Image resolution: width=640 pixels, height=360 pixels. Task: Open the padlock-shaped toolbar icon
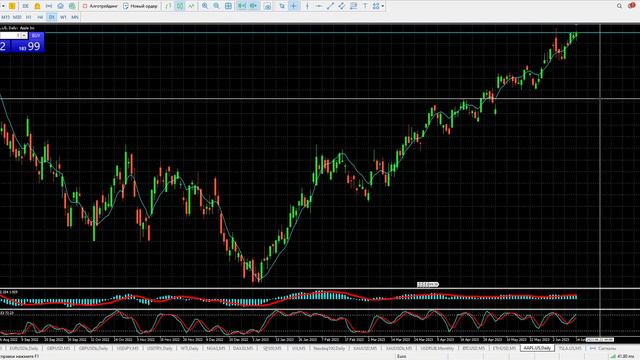(37, 6)
